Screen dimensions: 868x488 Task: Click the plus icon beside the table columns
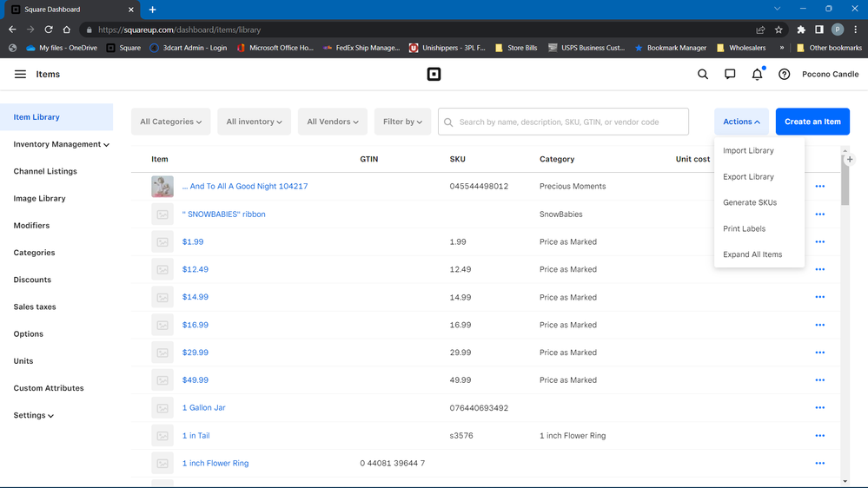tap(850, 159)
